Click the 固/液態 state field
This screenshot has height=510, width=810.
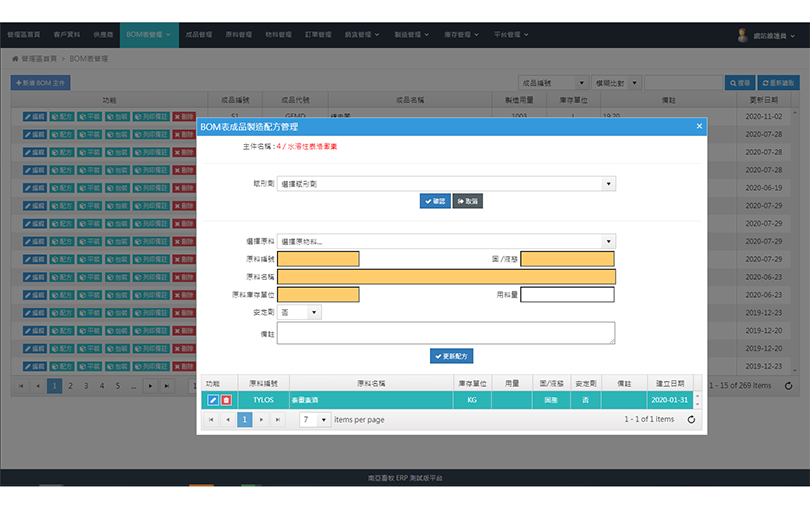[x=567, y=259]
